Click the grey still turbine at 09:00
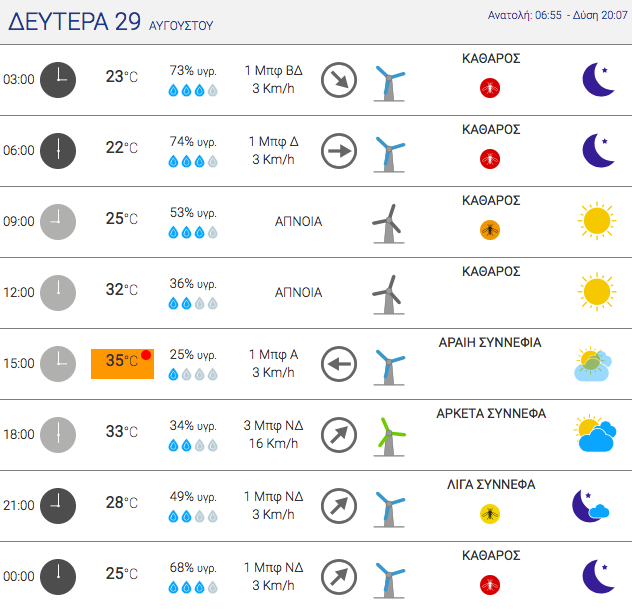632x611 pixels. (x=388, y=224)
